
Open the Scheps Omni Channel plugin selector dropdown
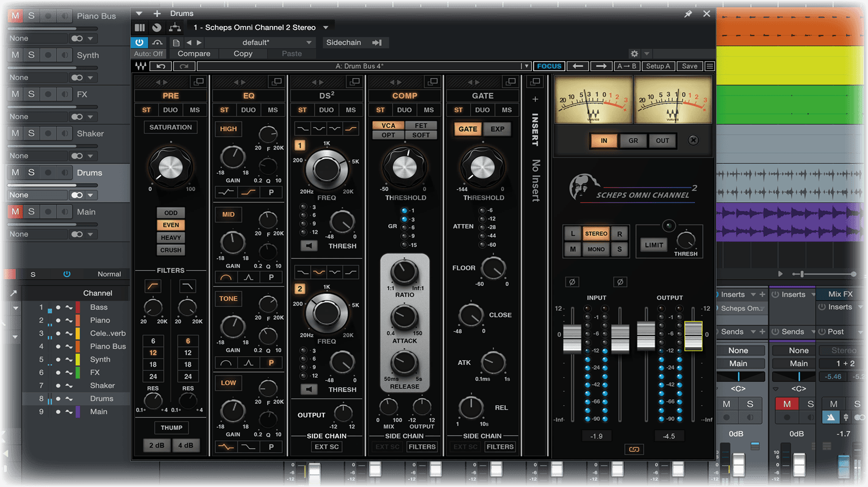click(326, 27)
